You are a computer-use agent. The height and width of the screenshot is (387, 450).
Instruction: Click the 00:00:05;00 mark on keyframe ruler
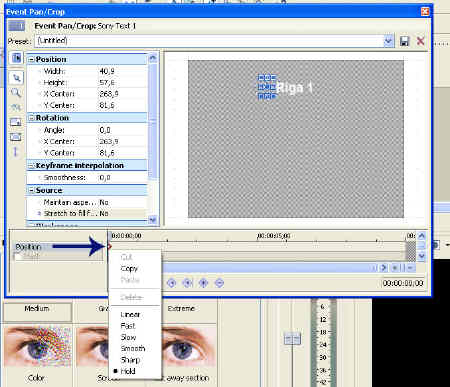pyautogui.click(x=273, y=236)
